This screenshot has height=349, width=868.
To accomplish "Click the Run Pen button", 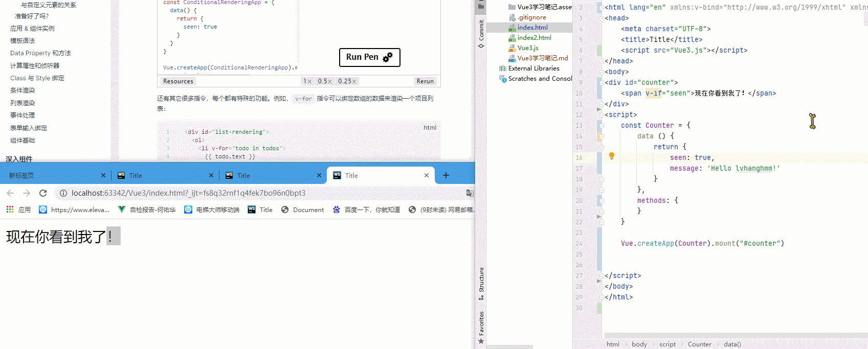I will 369,57.
